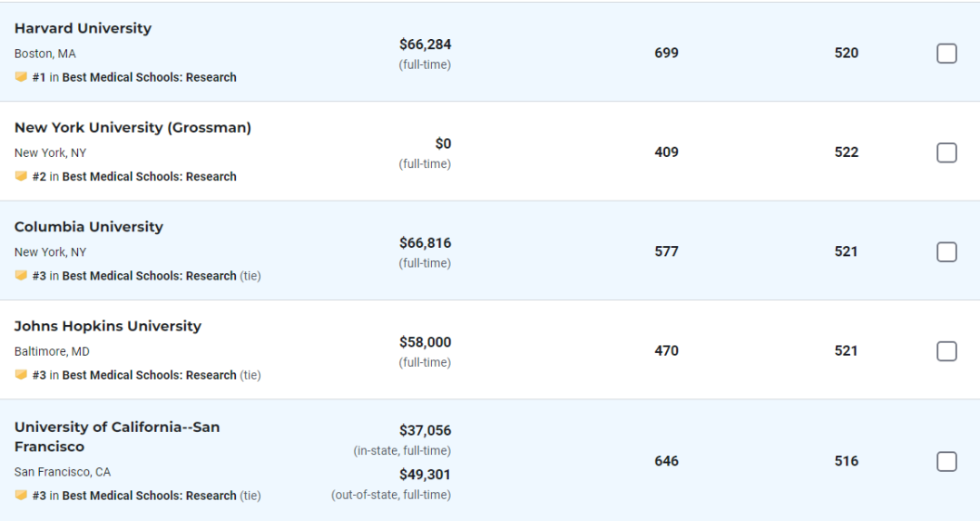Image resolution: width=980 pixels, height=521 pixels.
Task: Click Johns Hopkins' 521 MCAT score value
Action: coord(847,351)
